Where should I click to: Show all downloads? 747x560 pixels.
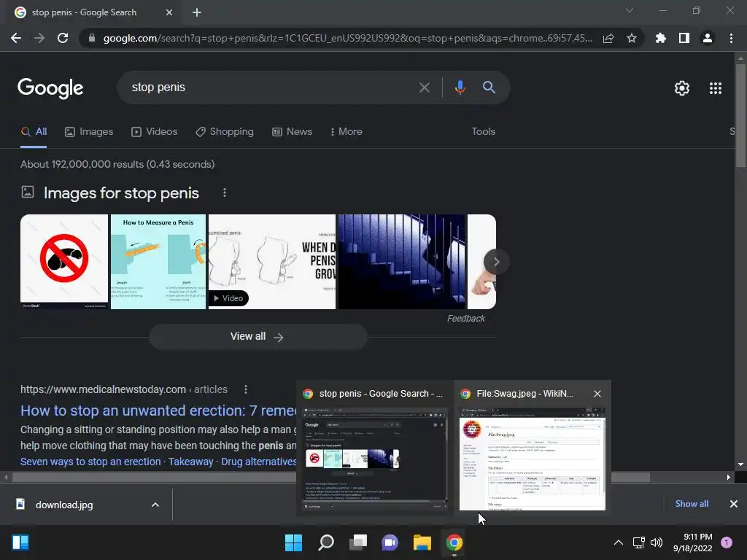[692, 504]
